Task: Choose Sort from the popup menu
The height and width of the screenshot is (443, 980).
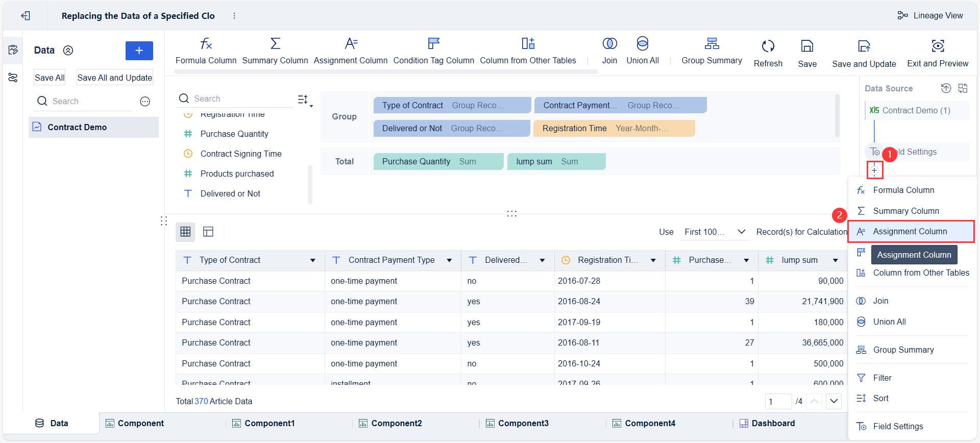Action: [x=911, y=398]
